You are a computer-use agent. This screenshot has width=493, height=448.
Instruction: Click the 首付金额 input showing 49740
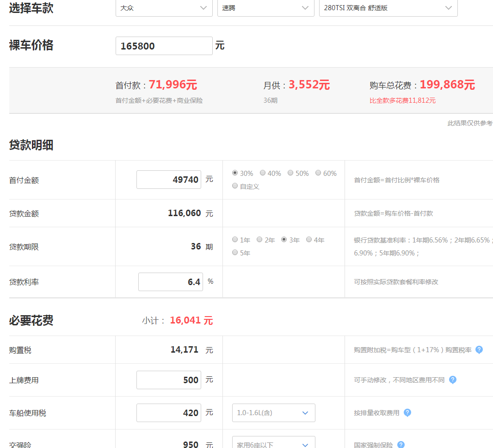(x=169, y=180)
